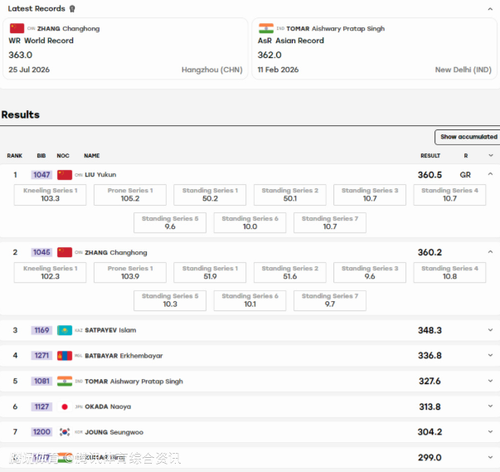This screenshot has height=472, width=500.
Task: Click Kazakhstan flag next to SATPAYEV
Action: 65,330
